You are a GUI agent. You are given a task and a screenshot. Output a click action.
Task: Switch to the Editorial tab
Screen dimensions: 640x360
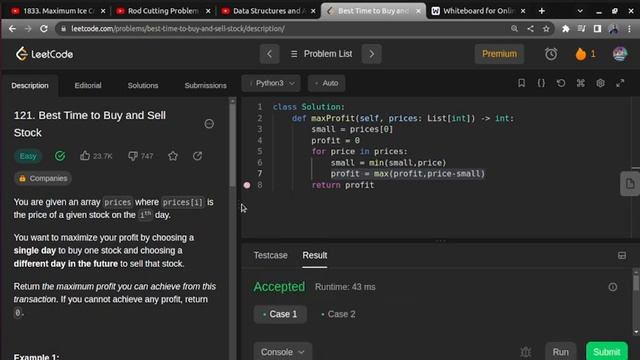tap(88, 85)
